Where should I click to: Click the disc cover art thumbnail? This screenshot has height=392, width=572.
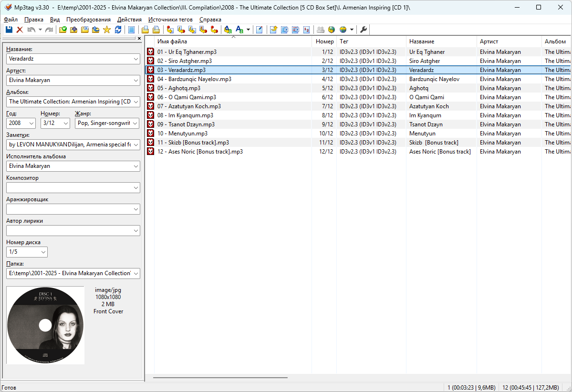[x=45, y=325]
